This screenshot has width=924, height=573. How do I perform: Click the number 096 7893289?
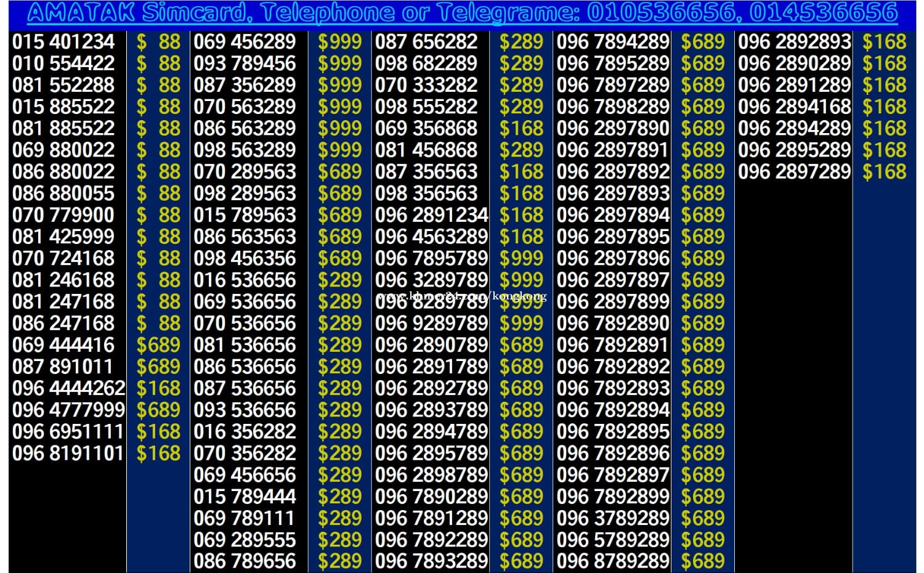coord(431,561)
